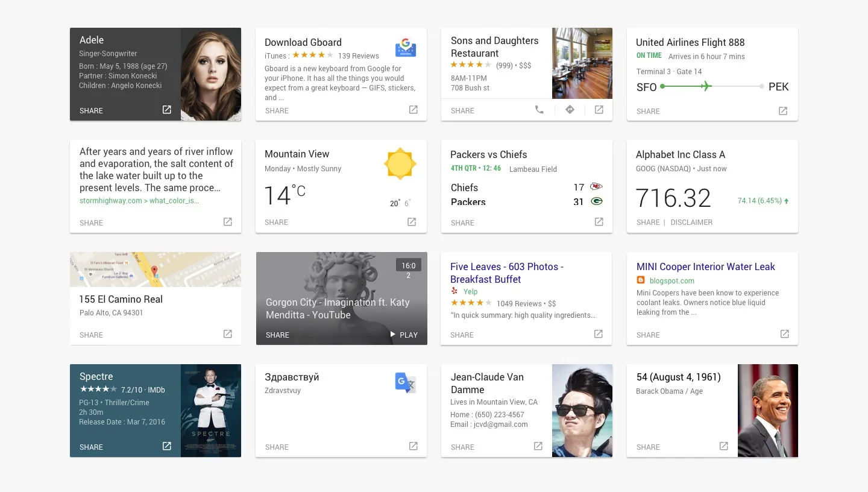
Task: Open Adele card in new window
Action: coord(167,110)
